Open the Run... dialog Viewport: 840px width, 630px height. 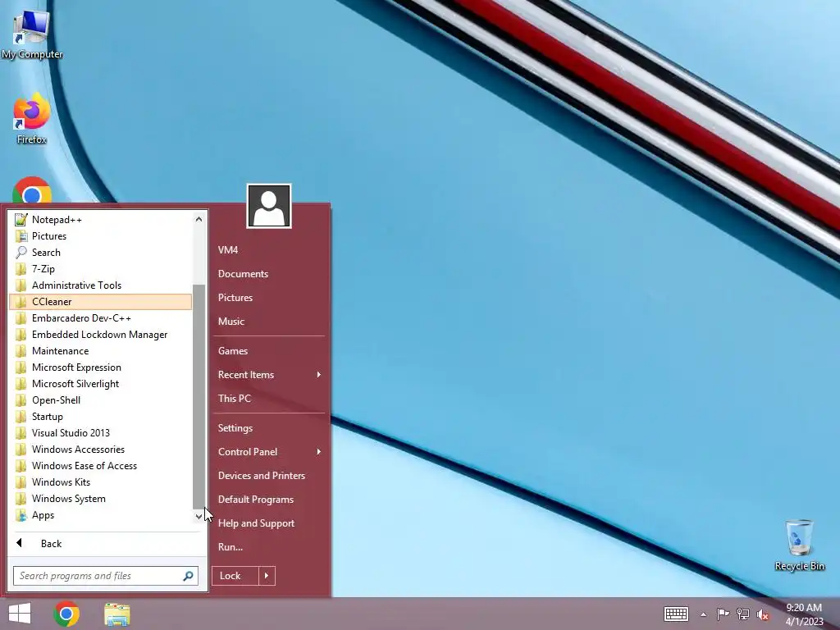click(x=269, y=547)
